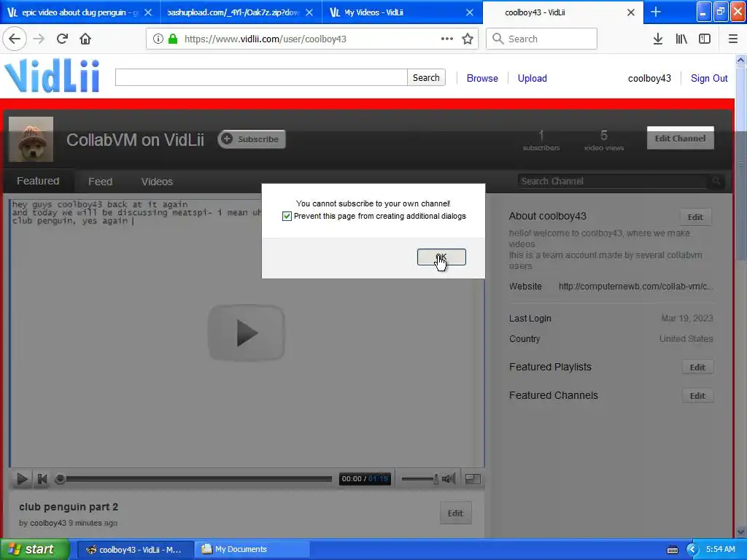Mute audio with the speaker icon
Viewport: 747px width, 560px height.
tap(449, 478)
